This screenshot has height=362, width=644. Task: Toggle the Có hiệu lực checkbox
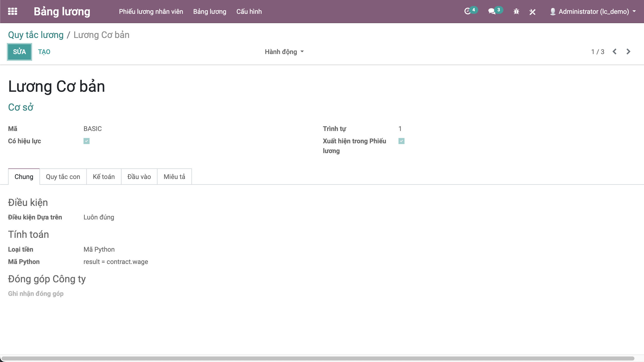point(87,141)
